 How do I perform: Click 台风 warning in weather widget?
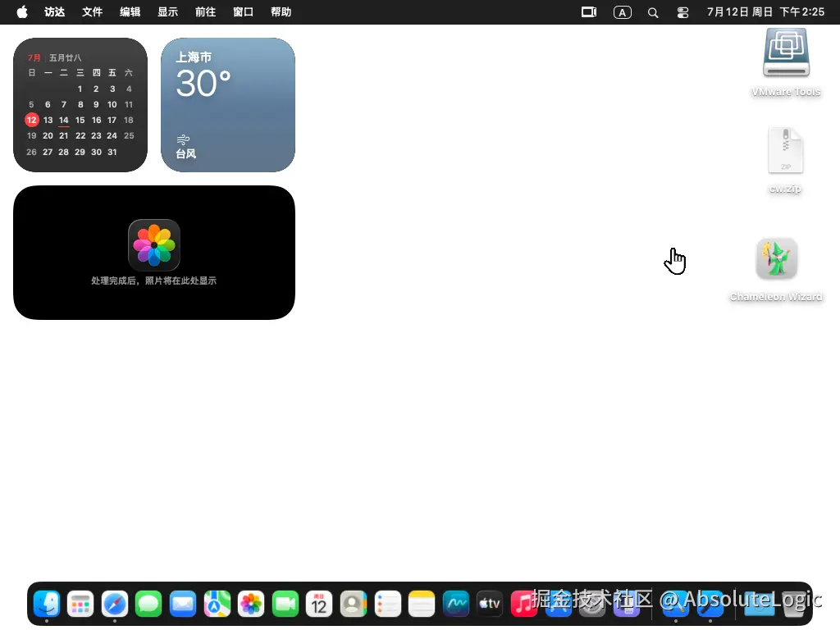[186, 153]
